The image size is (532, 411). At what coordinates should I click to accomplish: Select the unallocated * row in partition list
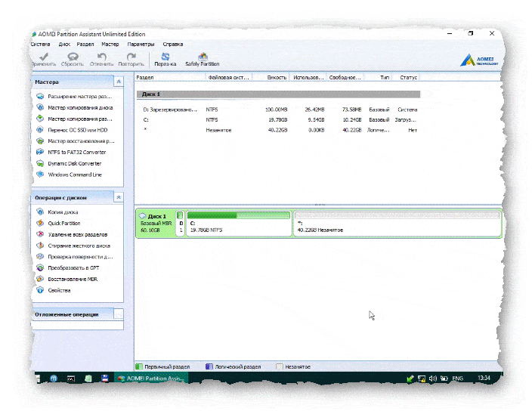[278, 130]
